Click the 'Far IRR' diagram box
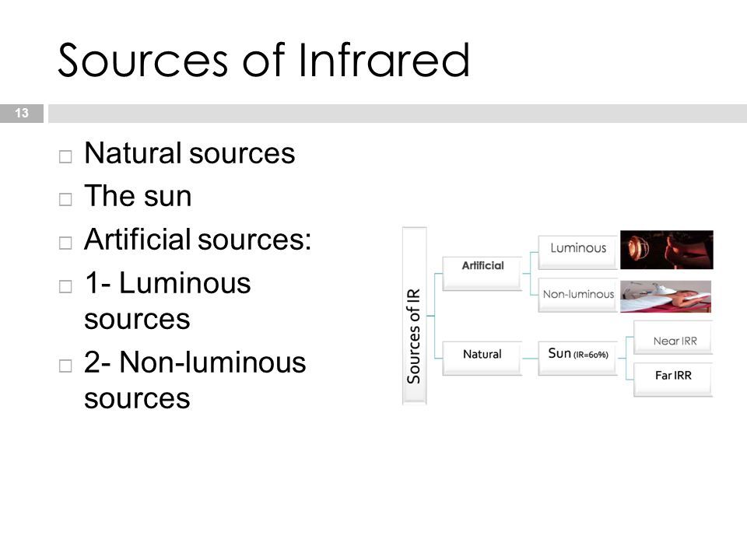Image resolution: width=747 pixels, height=560 pixels. click(x=673, y=380)
